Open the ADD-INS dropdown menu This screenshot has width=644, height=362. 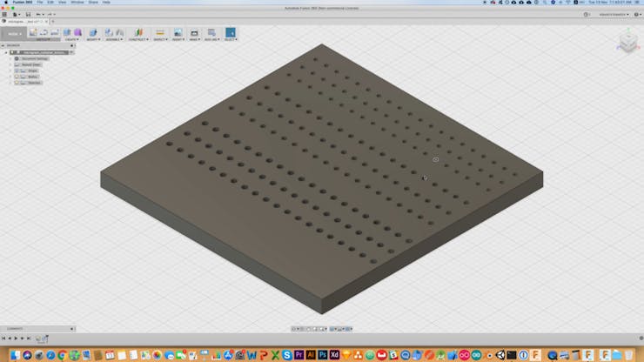(x=212, y=39)
